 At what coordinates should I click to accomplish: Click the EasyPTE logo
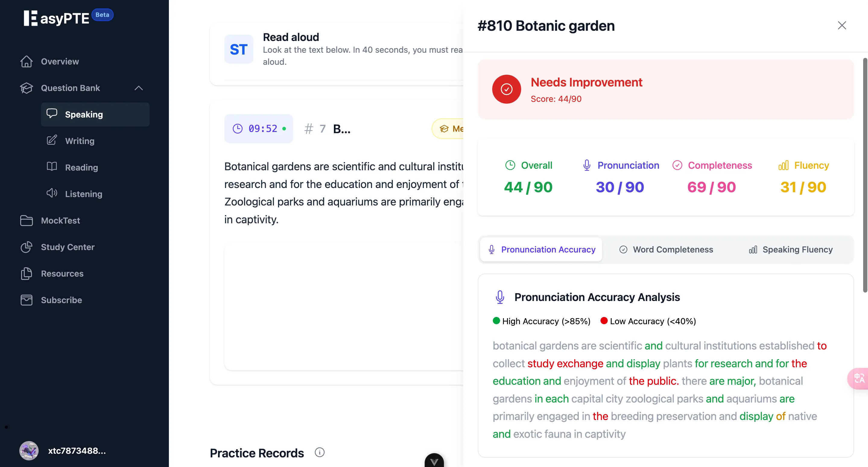[56, 18]
